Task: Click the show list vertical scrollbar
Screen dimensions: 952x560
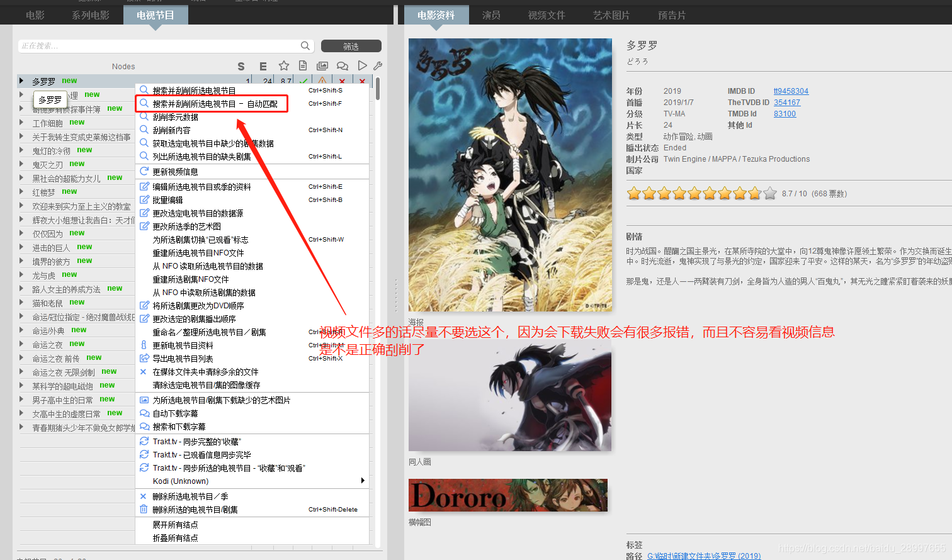Action: 378,88
